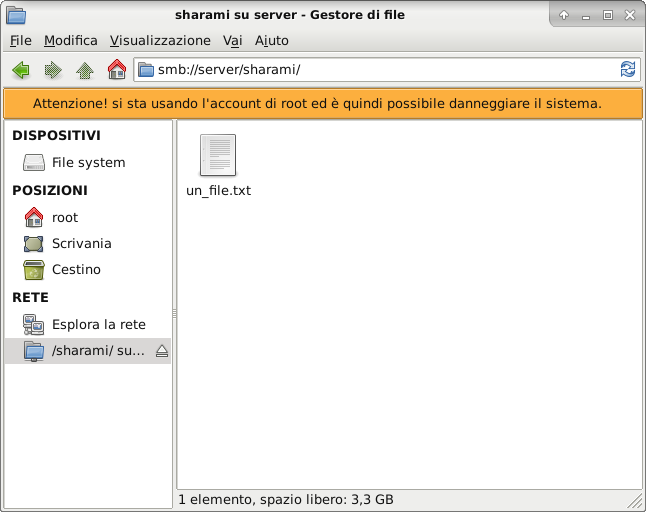This screenshot has height=512, width=646.
Task: Open home folder from toolbar house icon
Action: (x=117, y=69)
